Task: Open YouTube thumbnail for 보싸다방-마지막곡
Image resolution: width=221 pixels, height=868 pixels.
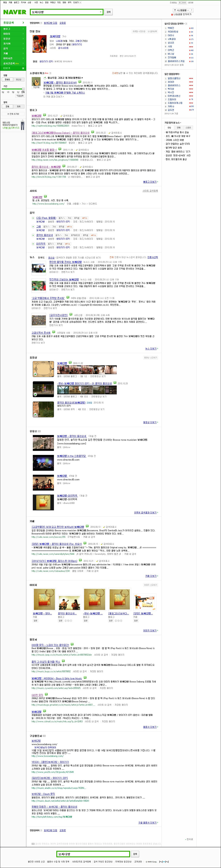Action: tap(43, 502)
